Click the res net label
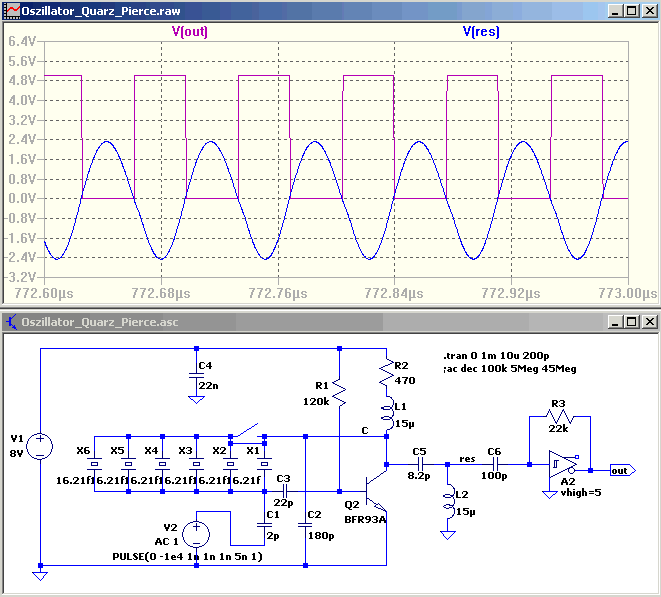Screen dimensions: 661x597 click(x=467, y=459)
